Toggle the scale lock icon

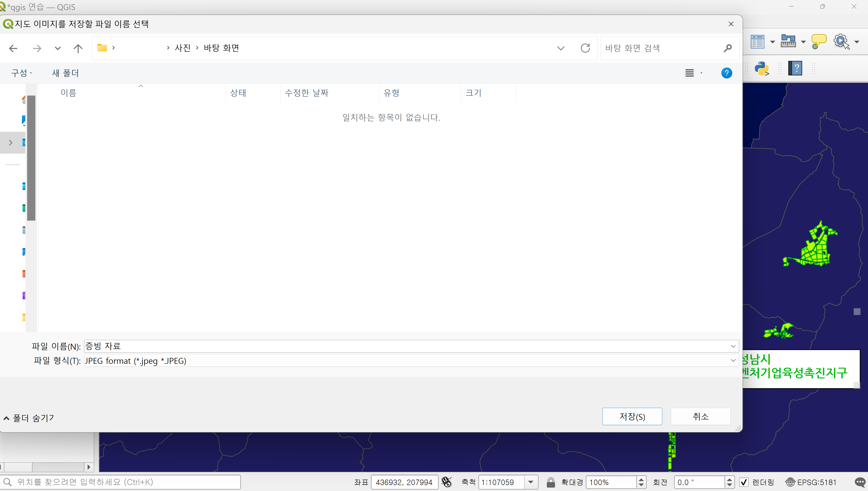click(x=550, y=482)
